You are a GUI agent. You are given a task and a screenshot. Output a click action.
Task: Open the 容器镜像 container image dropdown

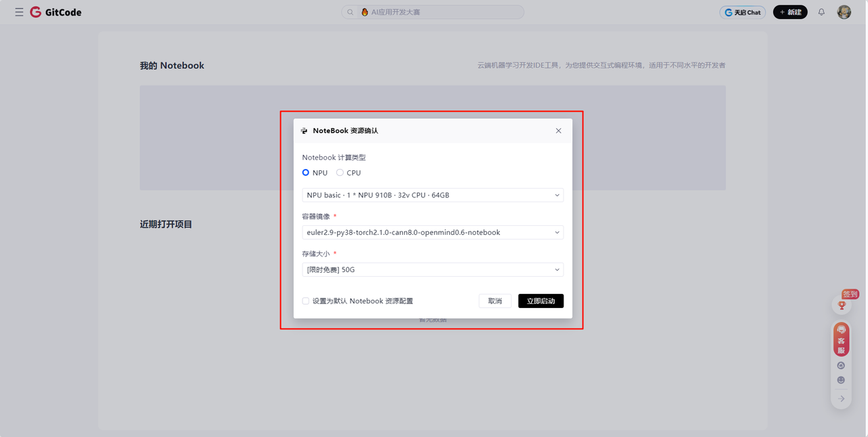(432, 233)
